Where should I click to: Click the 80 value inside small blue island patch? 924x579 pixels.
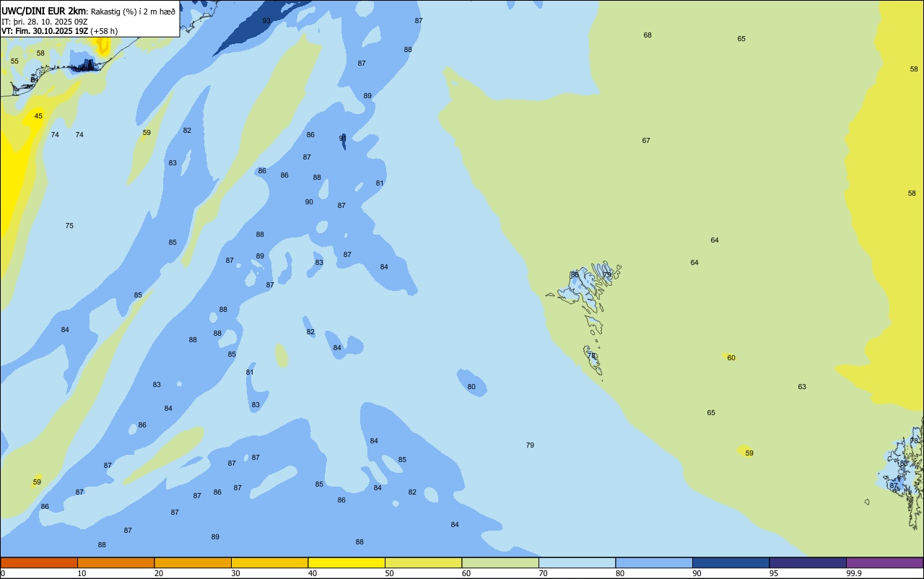[x=471, y=387]
